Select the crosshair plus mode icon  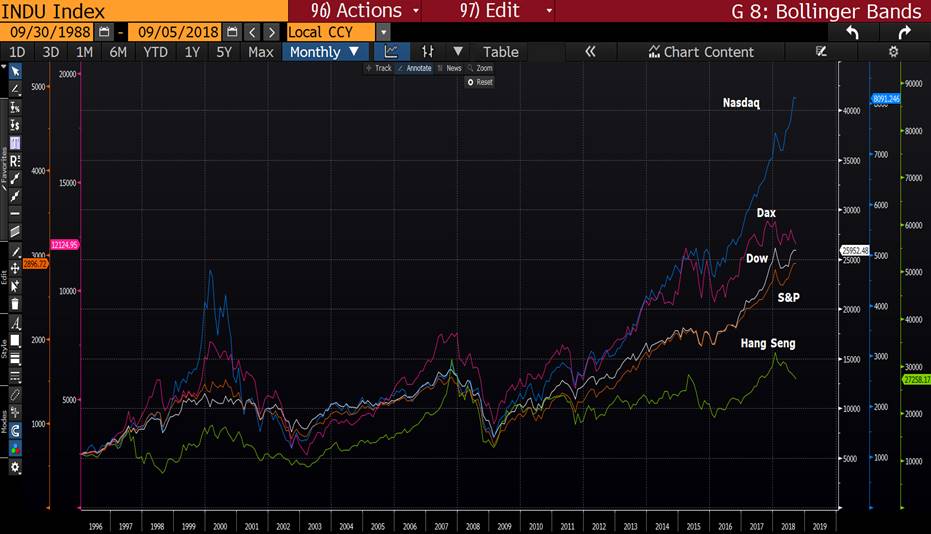coord(15,412)
